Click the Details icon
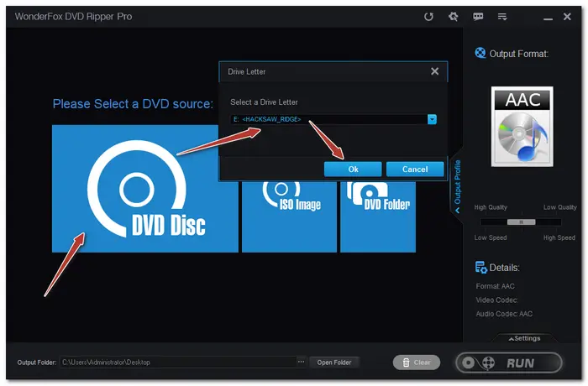Image resolution: width=588 pixels, height=386 pixels. point(480,267)
